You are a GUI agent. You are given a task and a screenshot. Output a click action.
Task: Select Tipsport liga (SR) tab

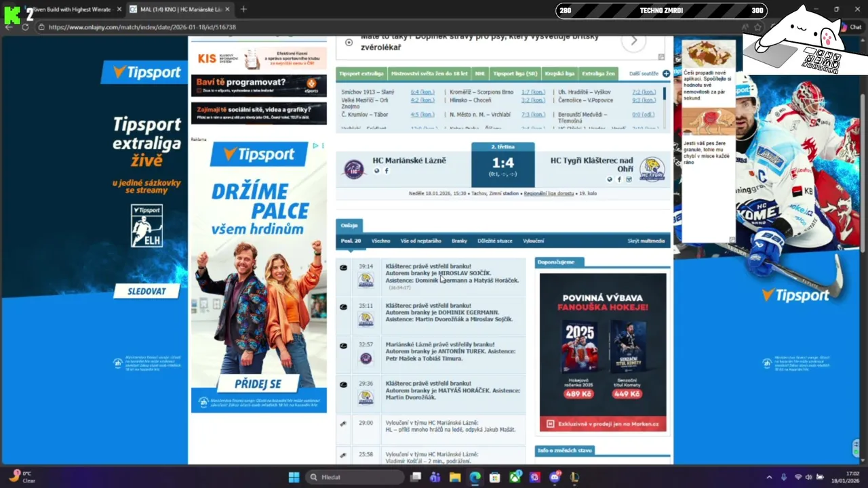pos(515,73)
